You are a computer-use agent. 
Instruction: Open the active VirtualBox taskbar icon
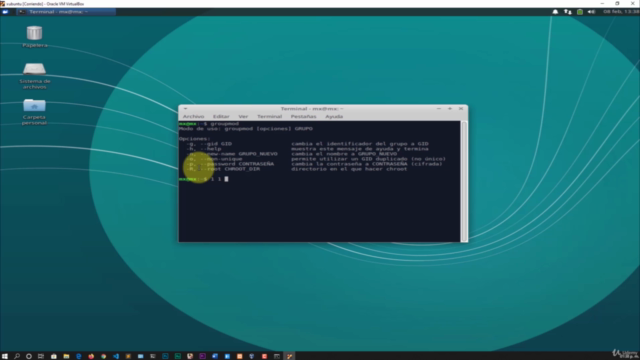(x=289, y=356)
